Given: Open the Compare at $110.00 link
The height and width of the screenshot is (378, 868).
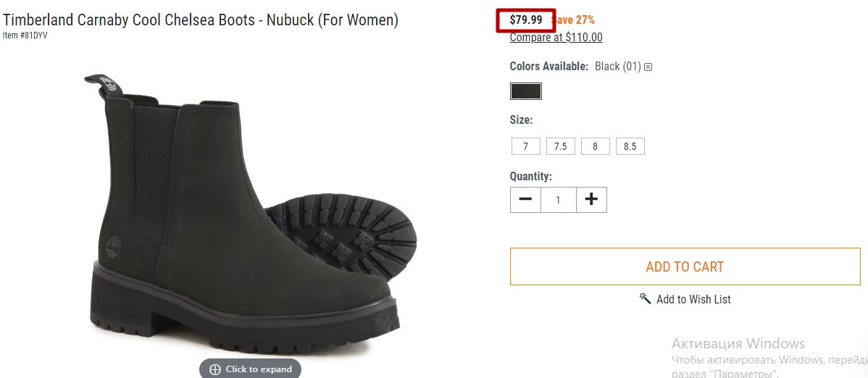Looking at the screenshot, I should tap(556, 38).
